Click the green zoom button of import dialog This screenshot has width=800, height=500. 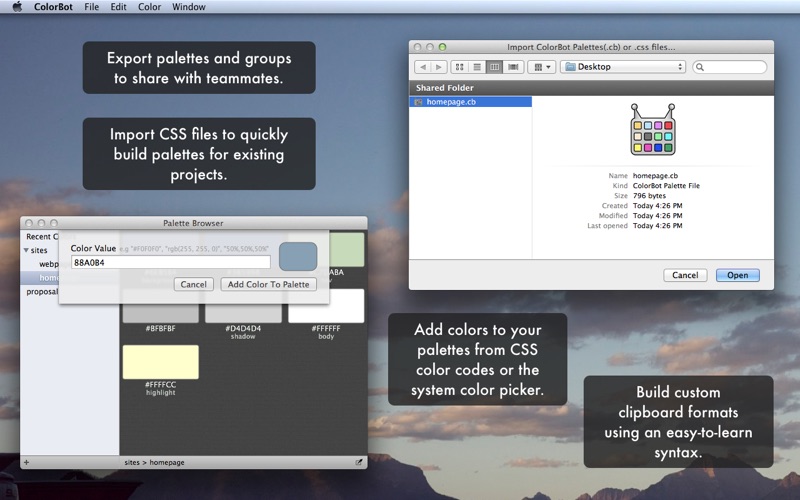pos(442,47)
